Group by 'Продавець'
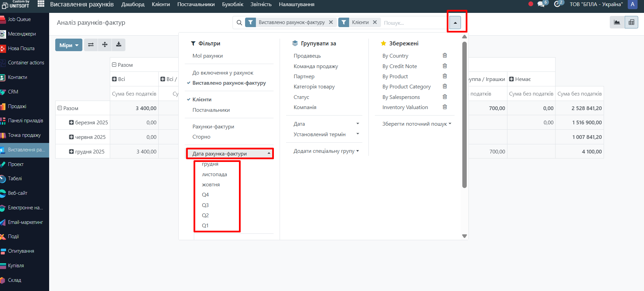The height and width of the screenshot is (291, 644). (307, 56)
